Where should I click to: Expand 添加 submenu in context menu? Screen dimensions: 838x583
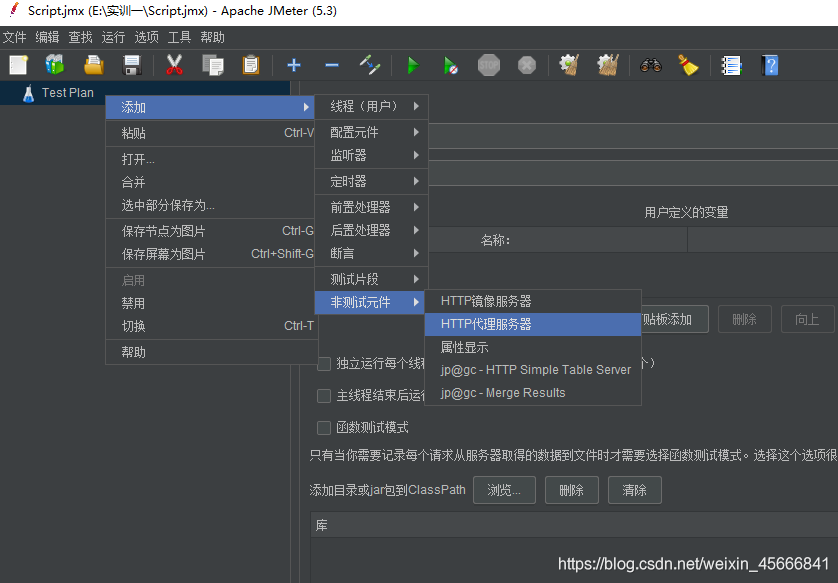coord(210,107)
